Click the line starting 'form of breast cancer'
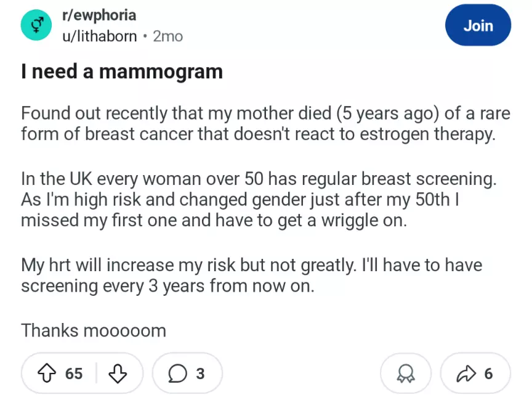The image size is (532, 400). (257, 133)
